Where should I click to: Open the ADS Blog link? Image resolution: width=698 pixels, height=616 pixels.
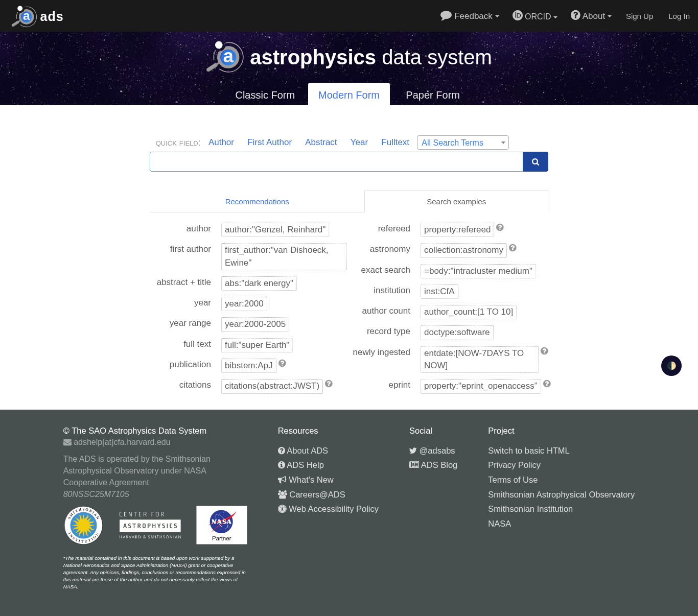(x=433, y=465)
